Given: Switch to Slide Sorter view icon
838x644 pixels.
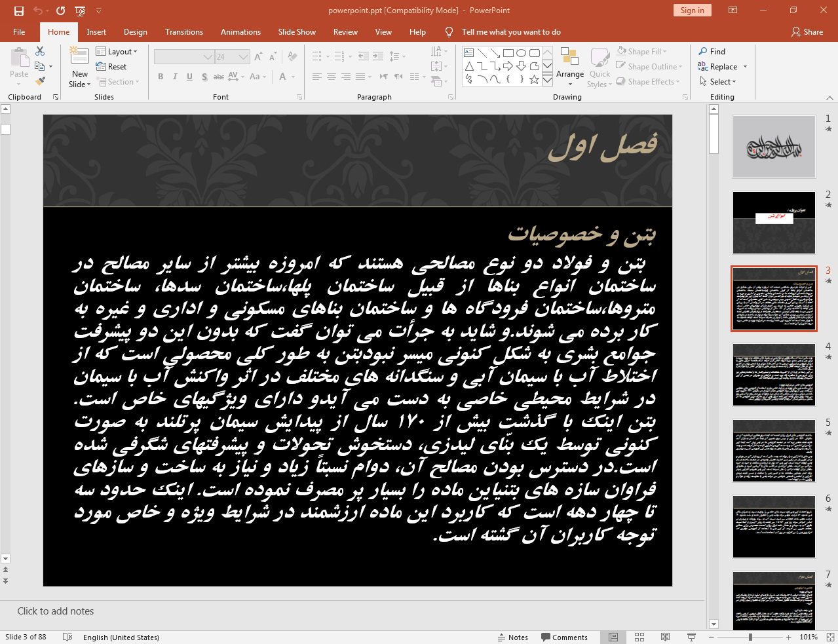Looking at the screenshot, I should pos(639,637).
